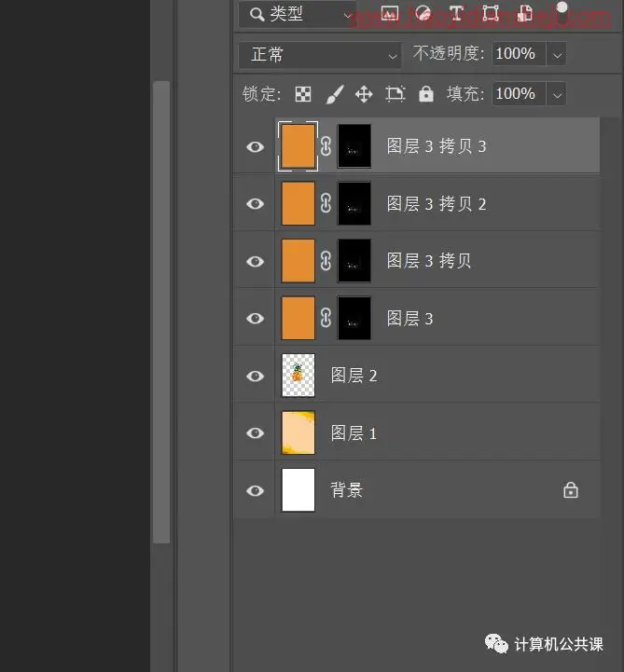Open the 类型 filter type dropdown
Image resolution: width=624 pixels, height=672 pixels.
(x=298, y=15)
